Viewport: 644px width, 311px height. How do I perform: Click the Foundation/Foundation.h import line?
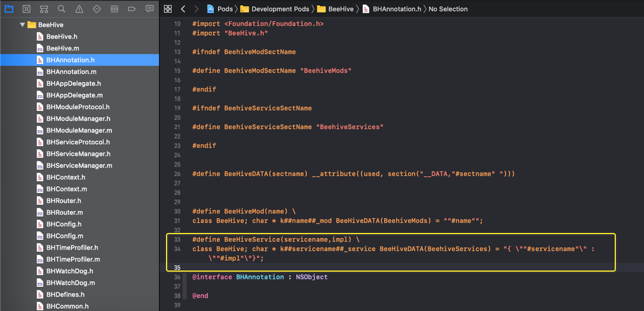click(x=258, y=24)
